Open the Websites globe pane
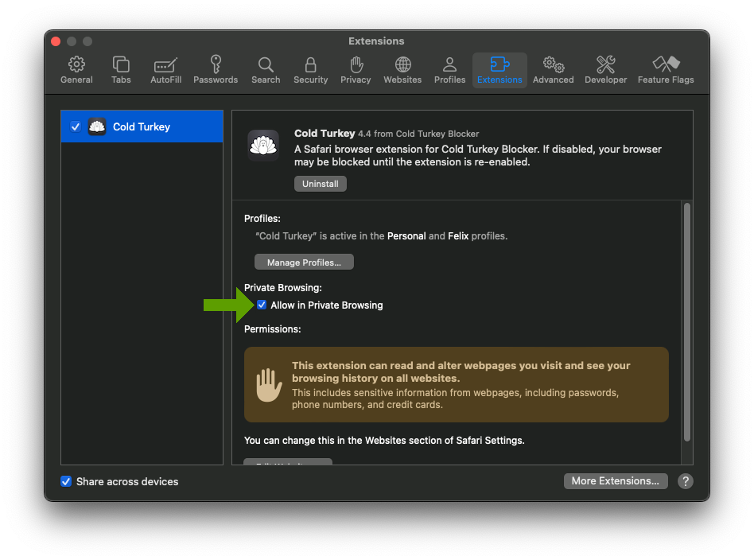Image resolution: width=754 pixels, height=560 pixels. (402, 70)
